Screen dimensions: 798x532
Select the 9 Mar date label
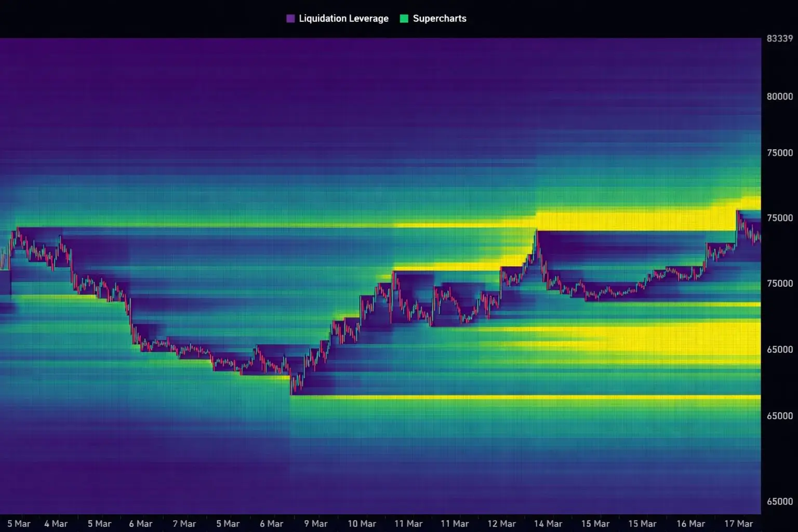[x=316, y=524]
